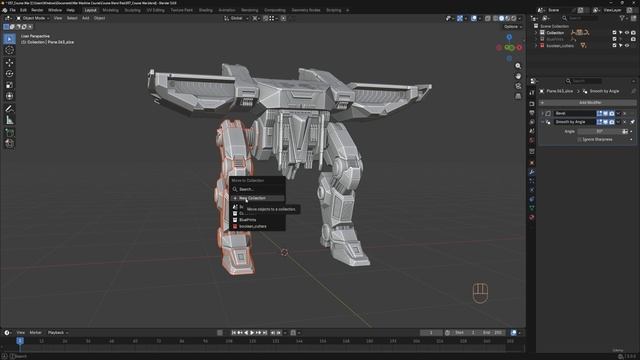Select the Measure tool
Image resolution: width=640 pixels, height=360 pixels.
[x=9, y=120]
